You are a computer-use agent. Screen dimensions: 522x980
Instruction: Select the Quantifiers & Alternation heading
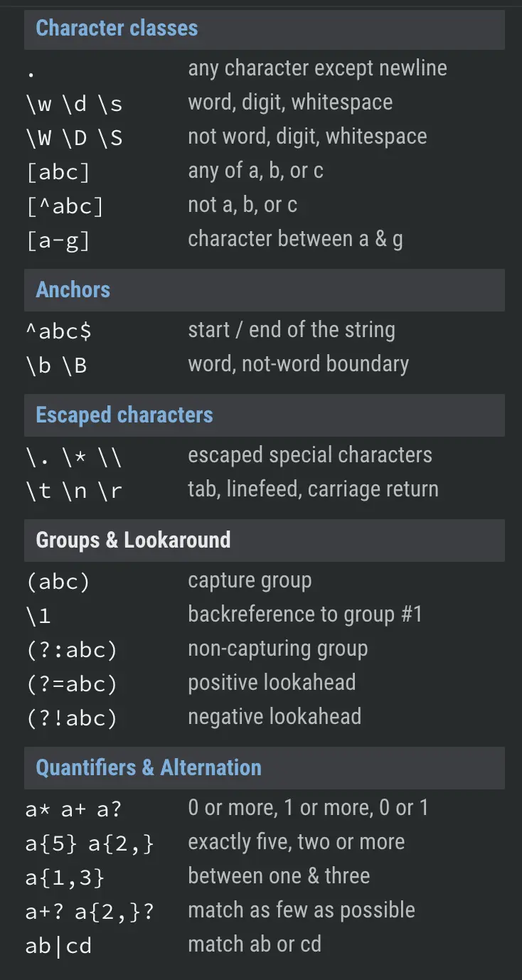265,768
